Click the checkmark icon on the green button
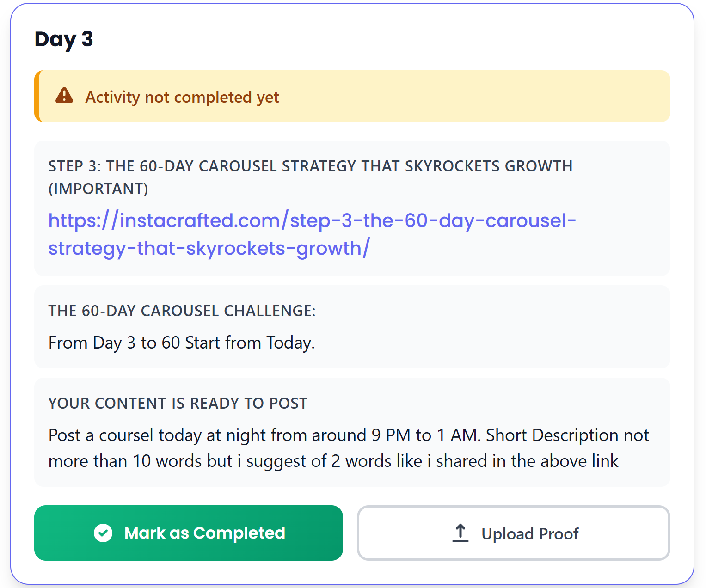The width and height of the screenshot is (706, 588). pyautogui.click(x=103, y=533)
